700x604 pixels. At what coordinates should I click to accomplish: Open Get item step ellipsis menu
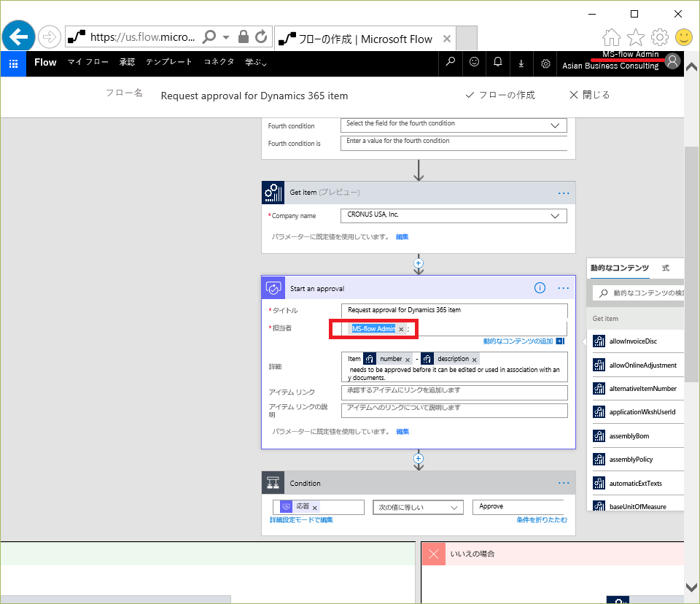click(x=564, y=193)
